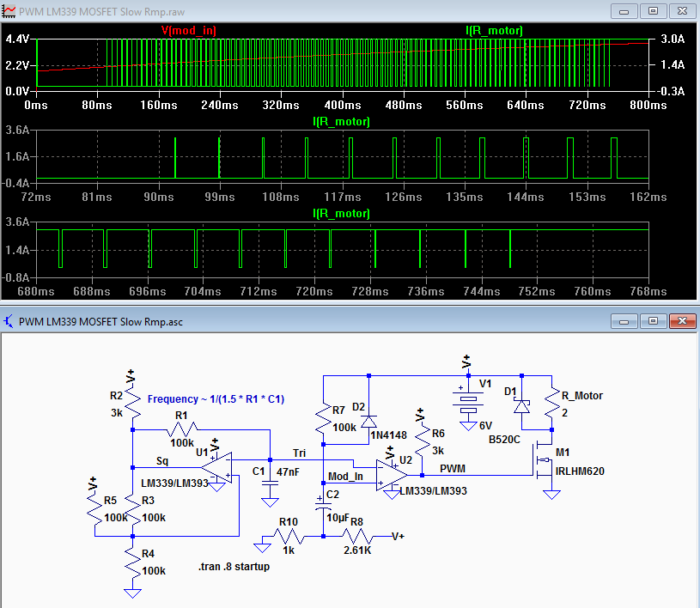This screenshot has height=608, width=700.
Task: Select the C1 capacitor symbol
Action: [270, 483]
